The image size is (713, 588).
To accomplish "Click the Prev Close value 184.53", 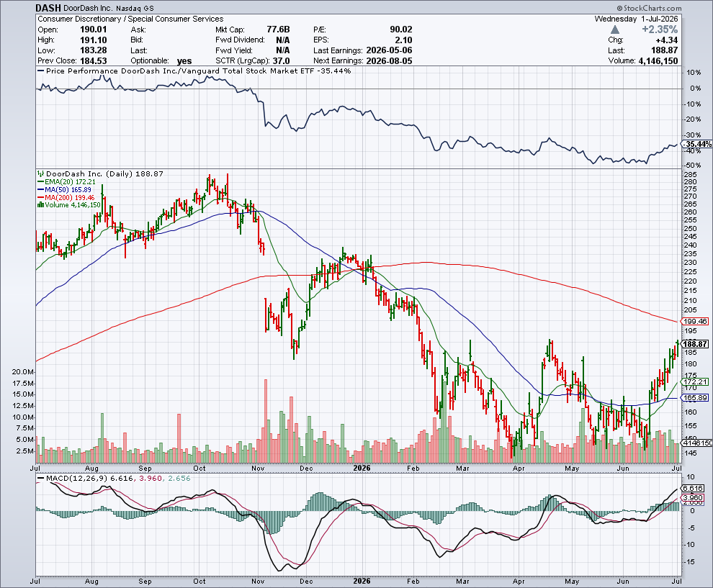I will pyautogui.click(x=93, y=61).
